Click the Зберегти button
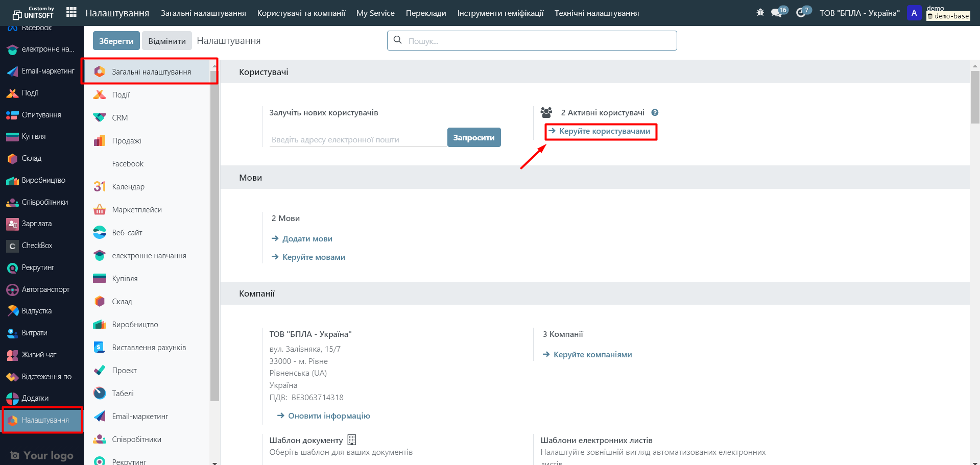Screen dimensions: 980x465 [x=116, y=41]
